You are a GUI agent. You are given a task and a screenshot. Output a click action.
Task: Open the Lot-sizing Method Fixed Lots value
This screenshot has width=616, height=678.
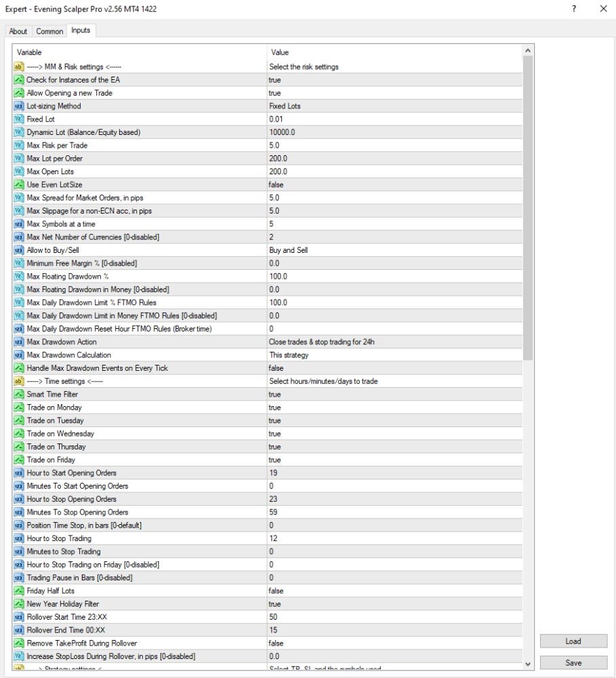(394, 106)
